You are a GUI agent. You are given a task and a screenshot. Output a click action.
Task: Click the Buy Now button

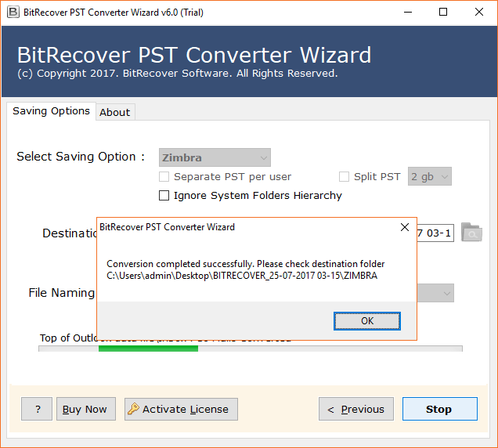(86, 409)
